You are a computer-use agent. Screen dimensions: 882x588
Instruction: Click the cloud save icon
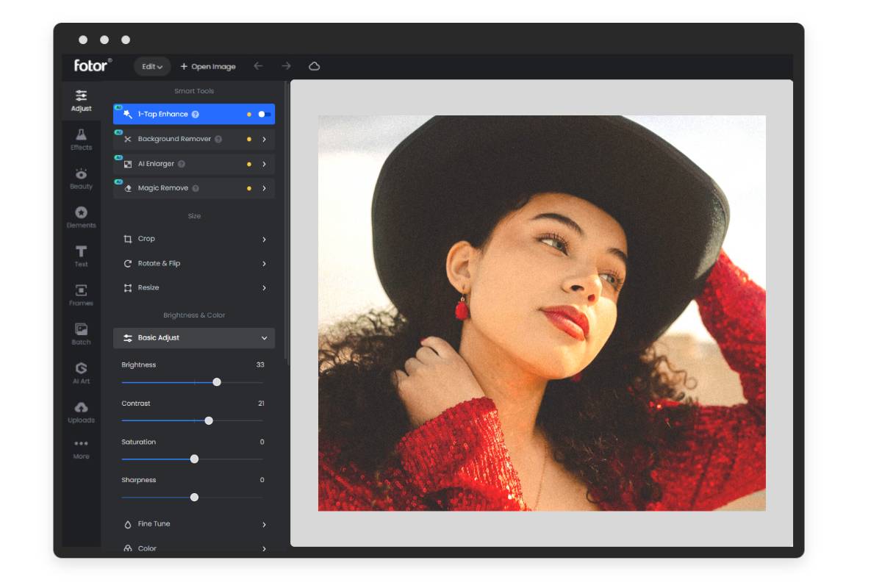pyautogui.click(x=314, y=66)
